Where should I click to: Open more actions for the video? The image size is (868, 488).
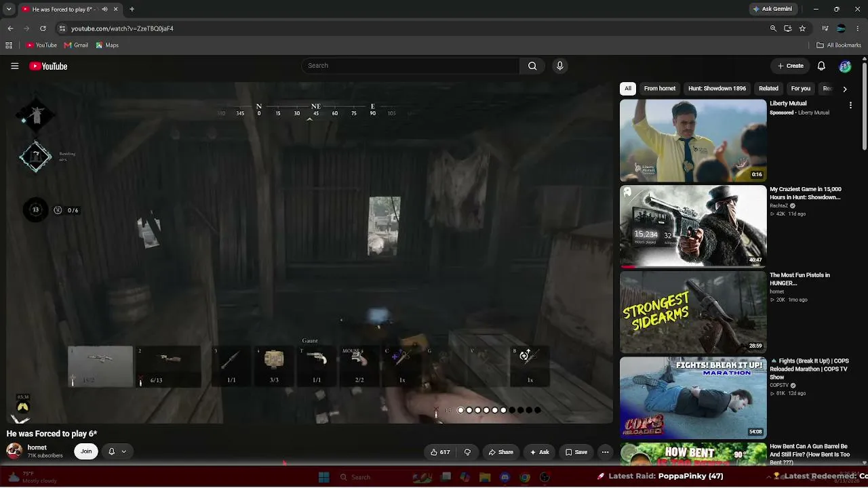(605, 452)
